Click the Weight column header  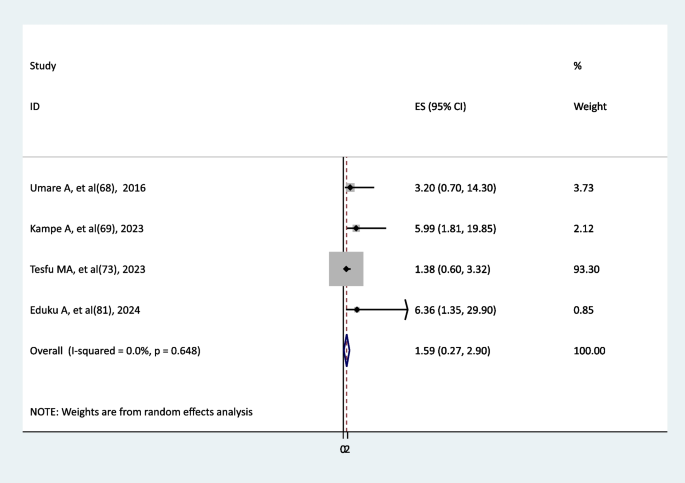(x=590, y=106)
